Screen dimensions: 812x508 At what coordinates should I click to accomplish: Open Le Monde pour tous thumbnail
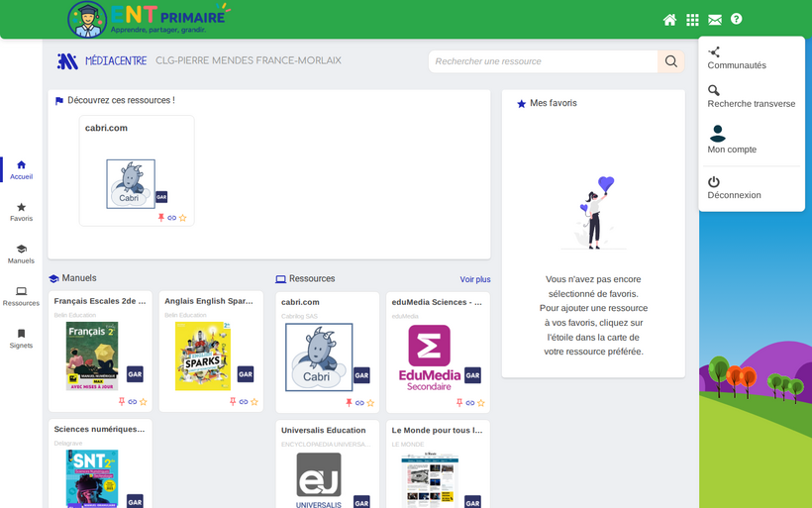[430, 479]
